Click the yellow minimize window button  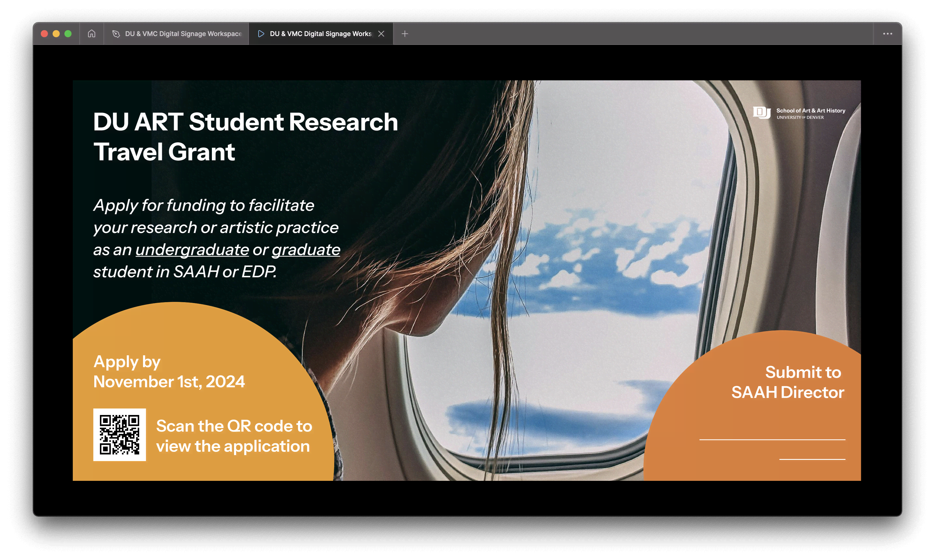pyautogui.click(x=56, y=34)
